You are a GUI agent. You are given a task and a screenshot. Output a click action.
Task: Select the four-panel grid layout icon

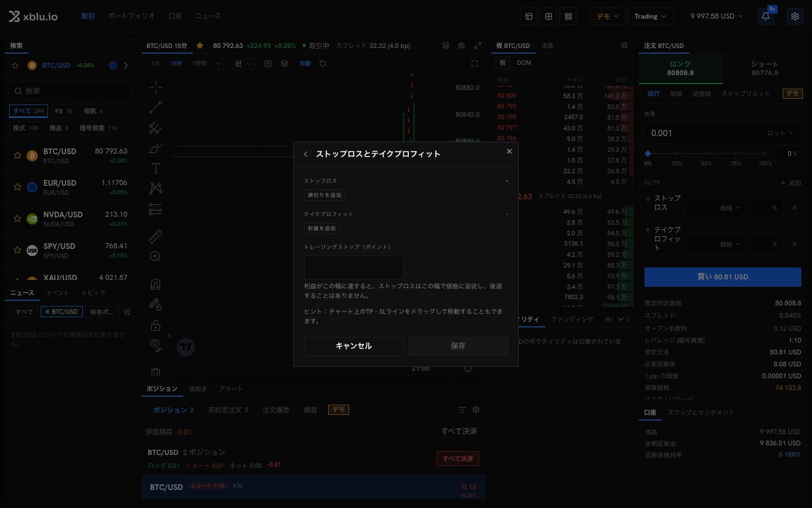pos(568,16)
